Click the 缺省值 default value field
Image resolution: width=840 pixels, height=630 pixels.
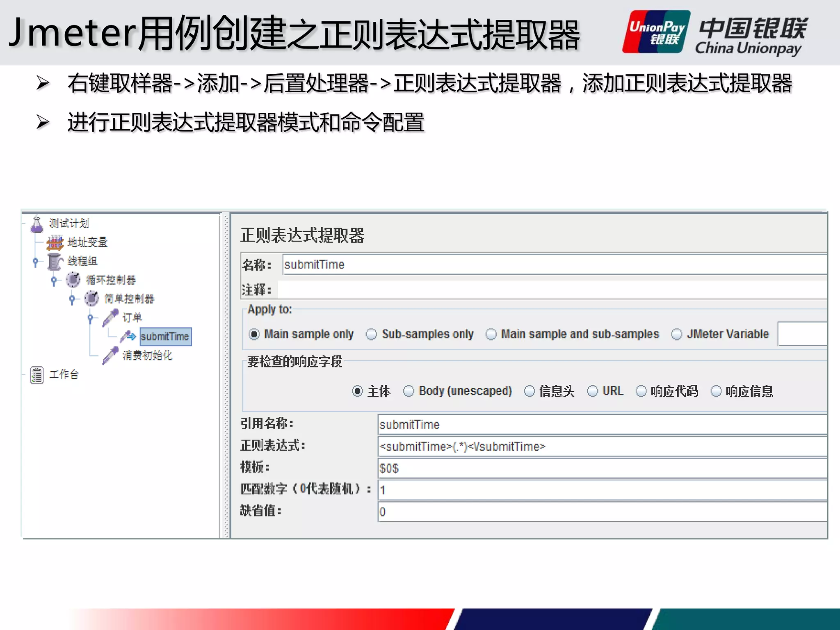(602, 512)
